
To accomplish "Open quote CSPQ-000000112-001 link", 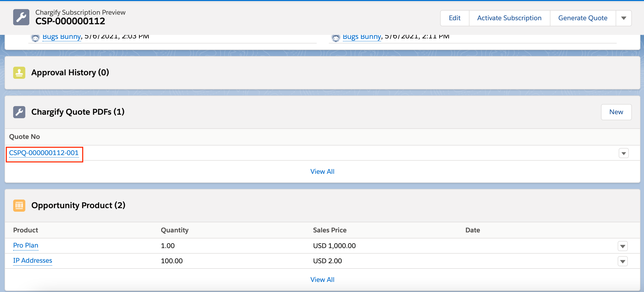I will (44, 153).
